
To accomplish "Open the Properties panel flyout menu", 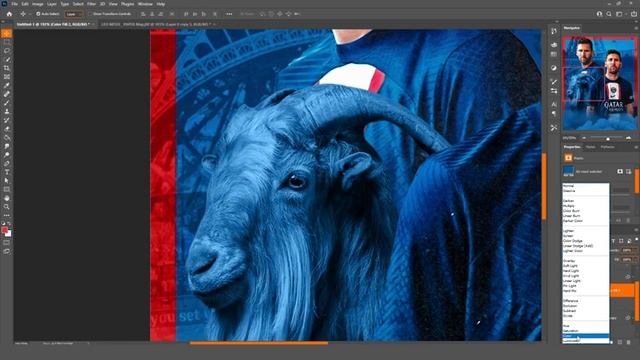I will [636, 147].
